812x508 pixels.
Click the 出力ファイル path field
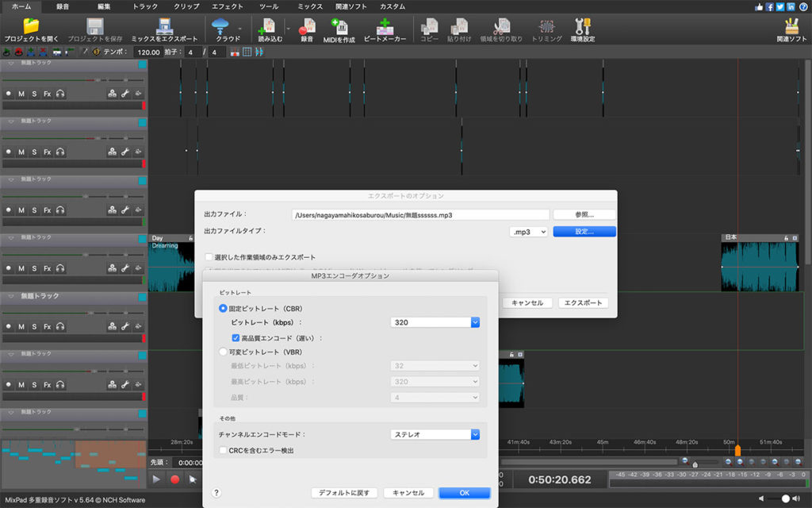coord(420,214)
